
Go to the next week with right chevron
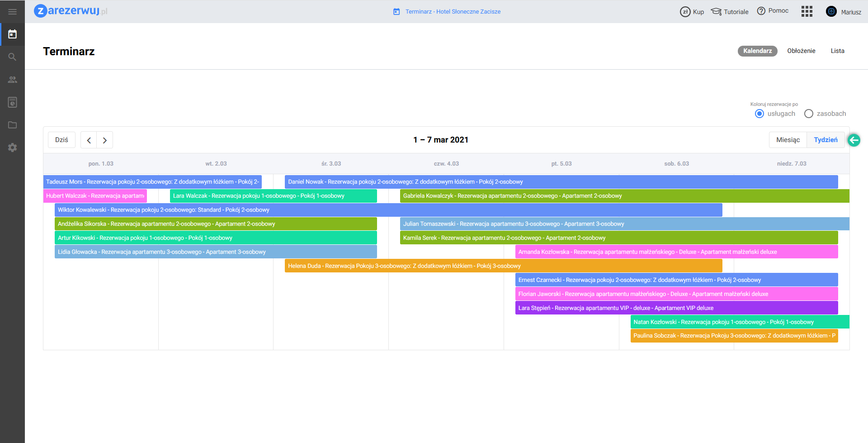tap(105, 140)
